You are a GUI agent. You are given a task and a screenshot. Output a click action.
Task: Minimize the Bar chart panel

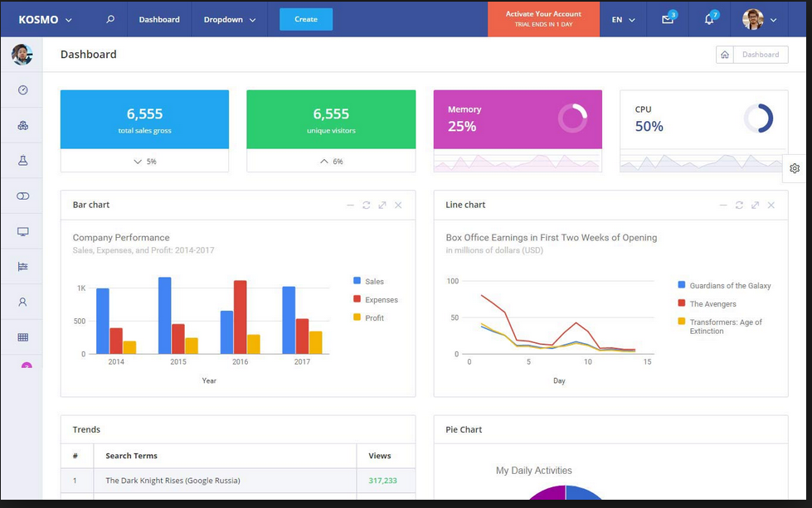(x=351, y=206)
